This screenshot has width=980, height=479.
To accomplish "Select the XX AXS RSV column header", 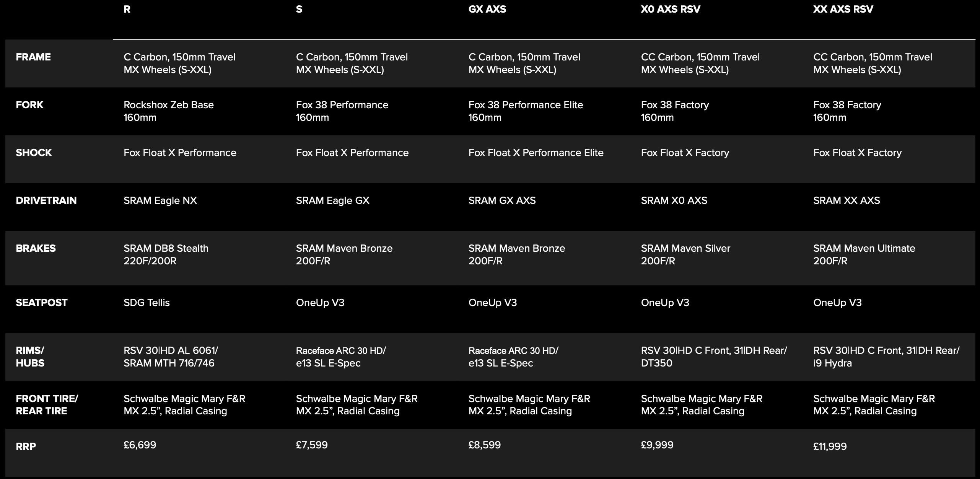I will pyautogui.click(x=843, y=10).
